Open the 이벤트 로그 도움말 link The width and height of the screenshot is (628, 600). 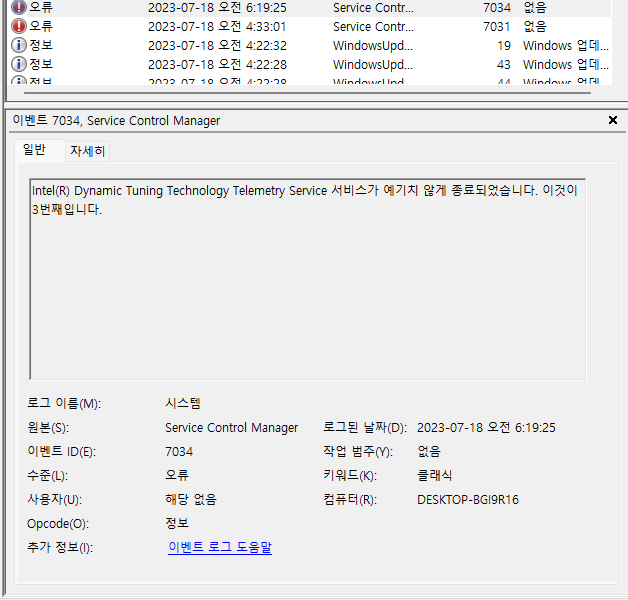(220, 547)
